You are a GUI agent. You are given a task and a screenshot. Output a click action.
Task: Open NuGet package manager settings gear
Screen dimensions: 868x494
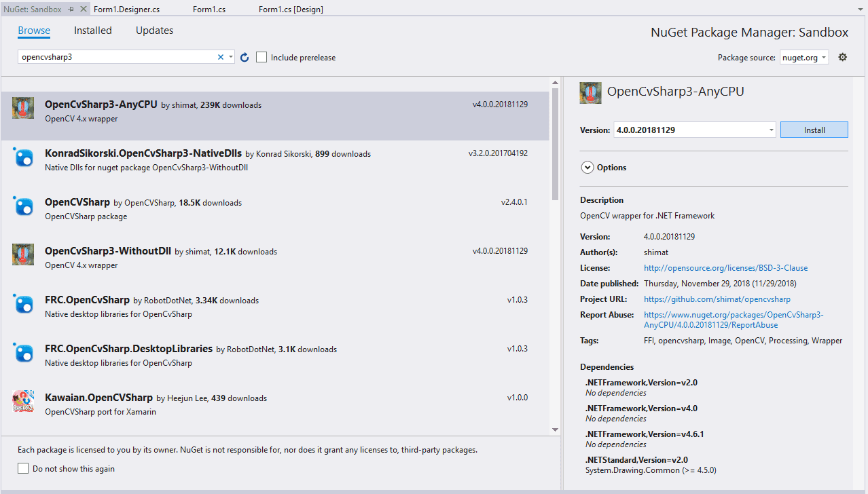click(842, 57)
